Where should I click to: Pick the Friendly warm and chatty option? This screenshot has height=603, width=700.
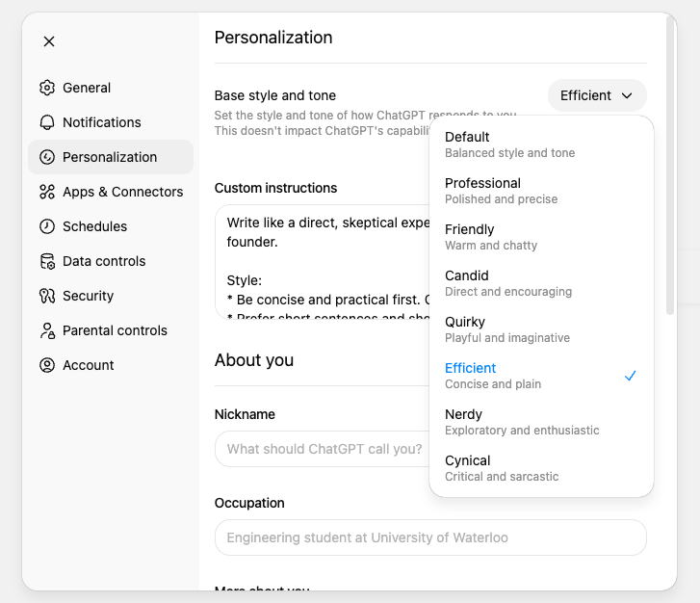point(541,237)
